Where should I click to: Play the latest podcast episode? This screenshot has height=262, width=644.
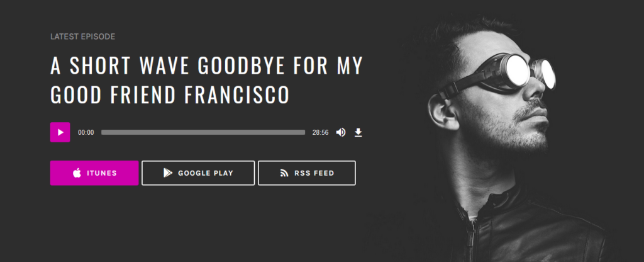(60, 132)
